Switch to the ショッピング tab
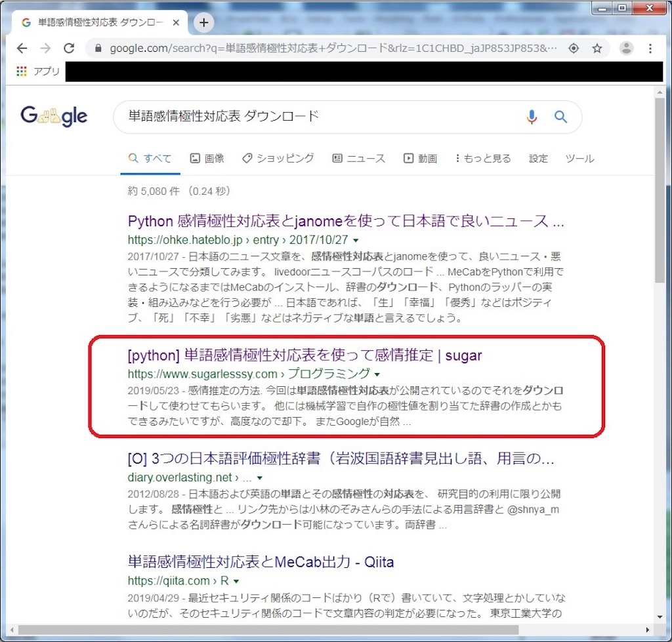Image resolution: width=672 pixels, height=642 pixels. (278, 159)
